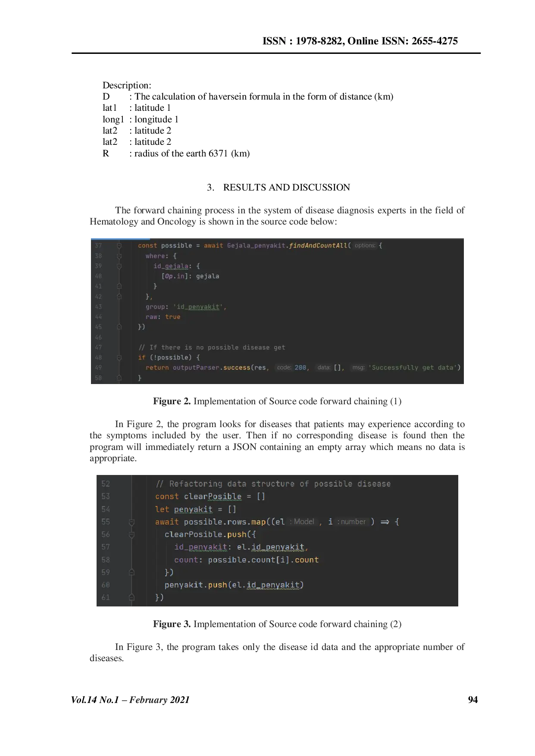Viewport: 535px width, 756px height.
Task: Click the ':Model' type hint on line 55
Action: 303,522
